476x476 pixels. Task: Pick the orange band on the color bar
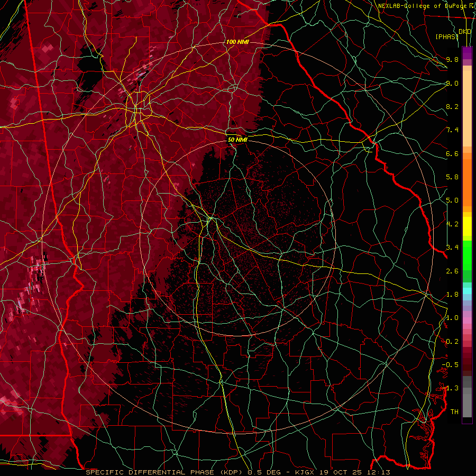click(x=467, y=182)
